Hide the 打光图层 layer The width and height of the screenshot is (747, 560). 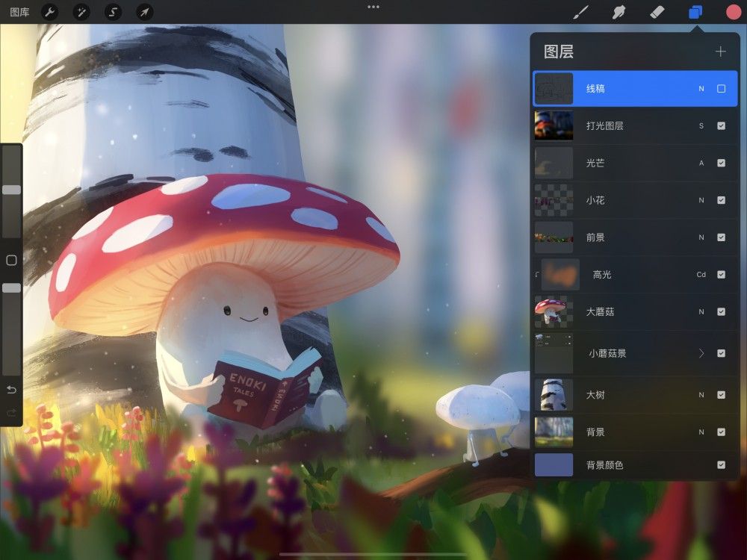(x=721, y=125)
